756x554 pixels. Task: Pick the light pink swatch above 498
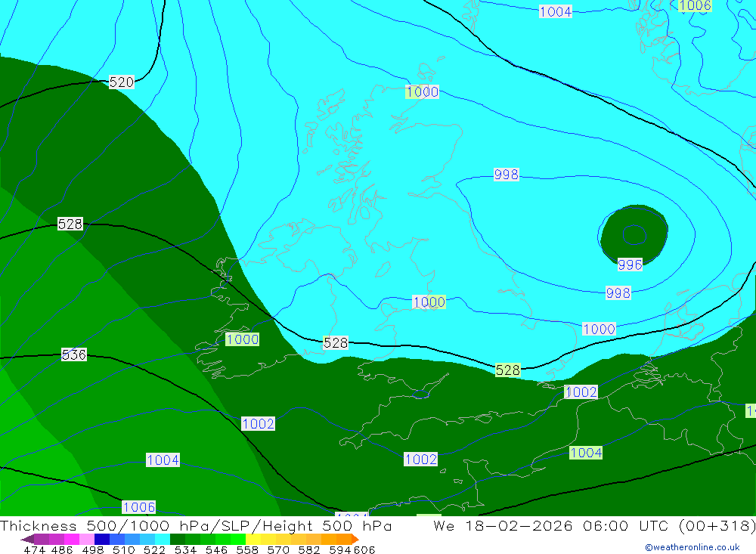coord(87,539)
